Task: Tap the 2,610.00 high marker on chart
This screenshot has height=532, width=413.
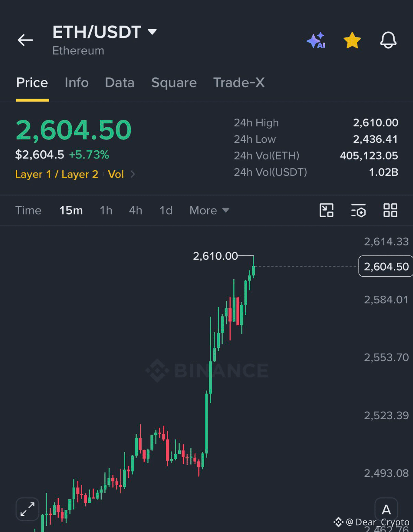Action: pos(215,256)
